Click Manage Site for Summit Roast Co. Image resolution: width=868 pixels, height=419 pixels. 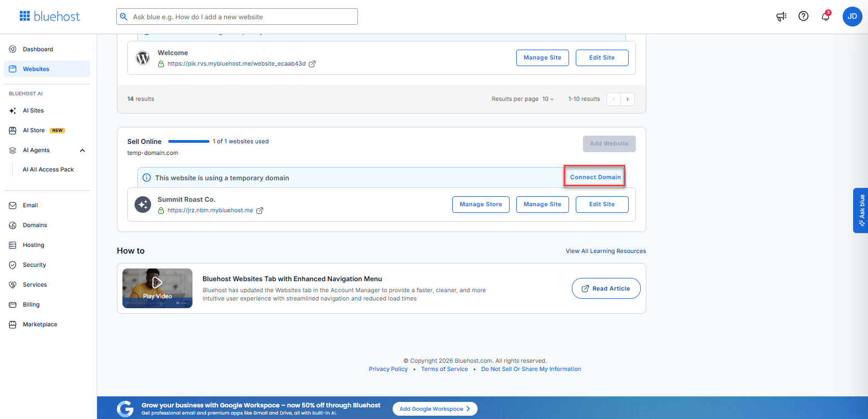click(x=543, y=205)
